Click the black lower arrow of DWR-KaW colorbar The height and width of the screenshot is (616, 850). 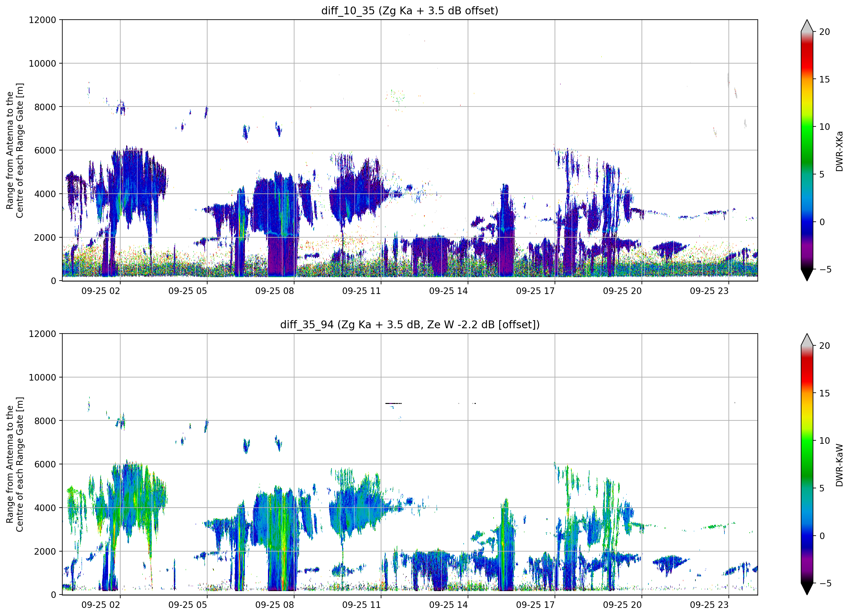coord(807,588)
